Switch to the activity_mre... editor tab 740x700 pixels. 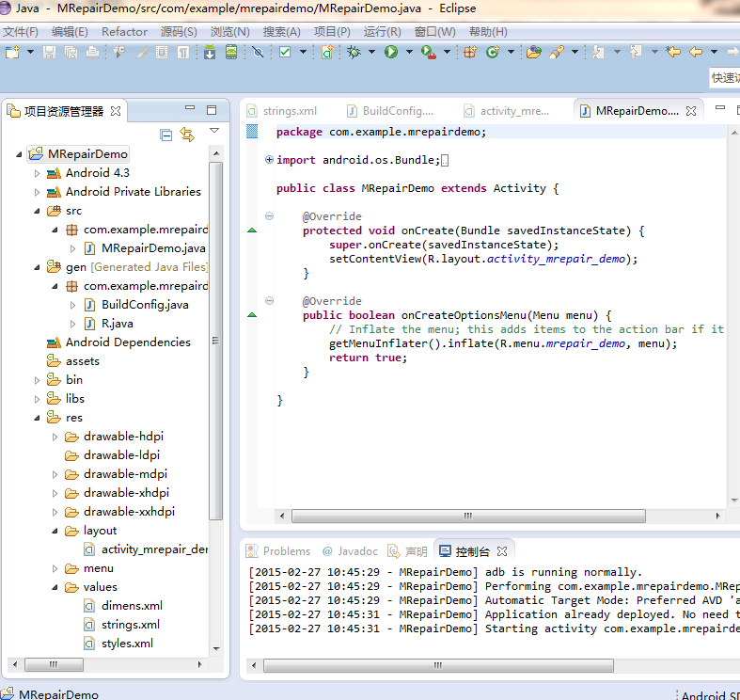click(x=507, y=111)
